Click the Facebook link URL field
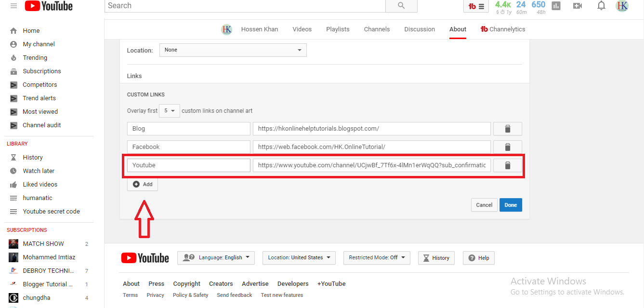The image size is (644, 308). [372, 147]
